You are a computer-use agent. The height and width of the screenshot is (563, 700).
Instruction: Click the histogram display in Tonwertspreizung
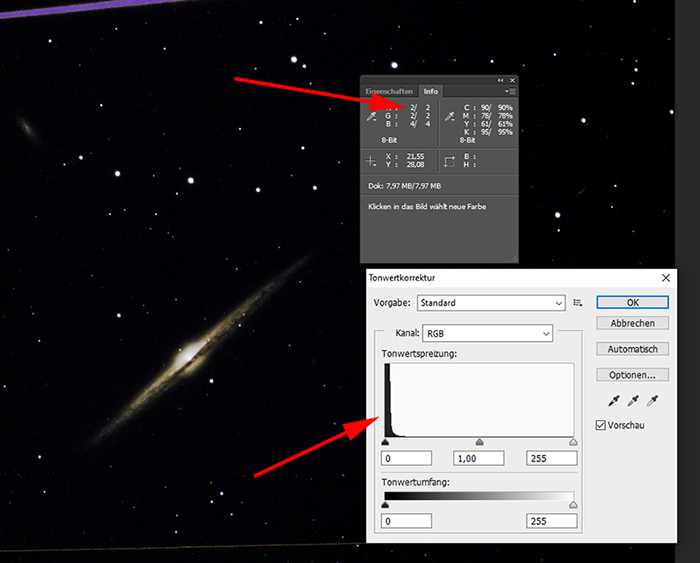click(479, 400)
